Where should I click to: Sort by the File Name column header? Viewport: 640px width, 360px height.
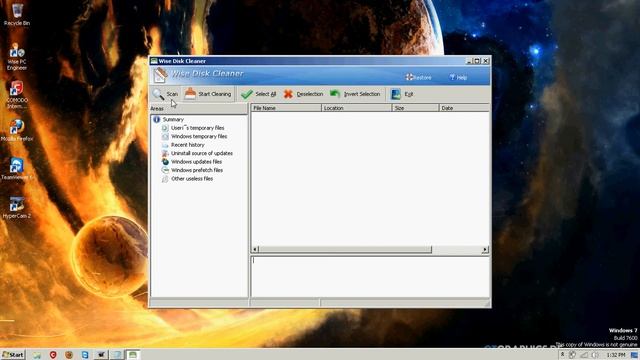[286, 108]
